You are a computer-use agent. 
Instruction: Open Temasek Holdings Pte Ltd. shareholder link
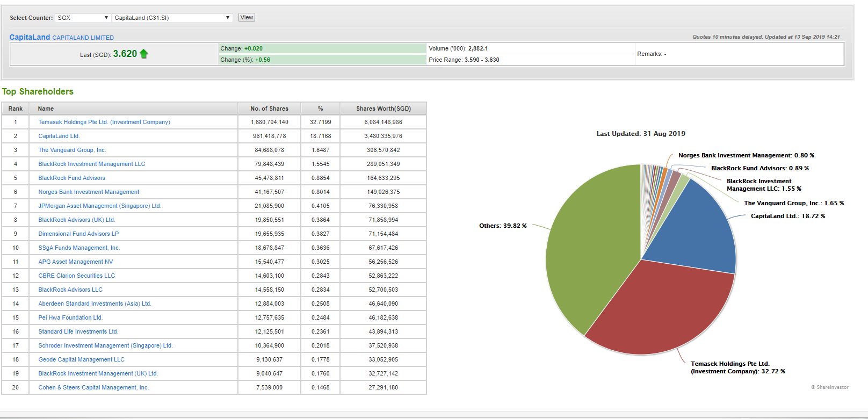coord(104,122)
